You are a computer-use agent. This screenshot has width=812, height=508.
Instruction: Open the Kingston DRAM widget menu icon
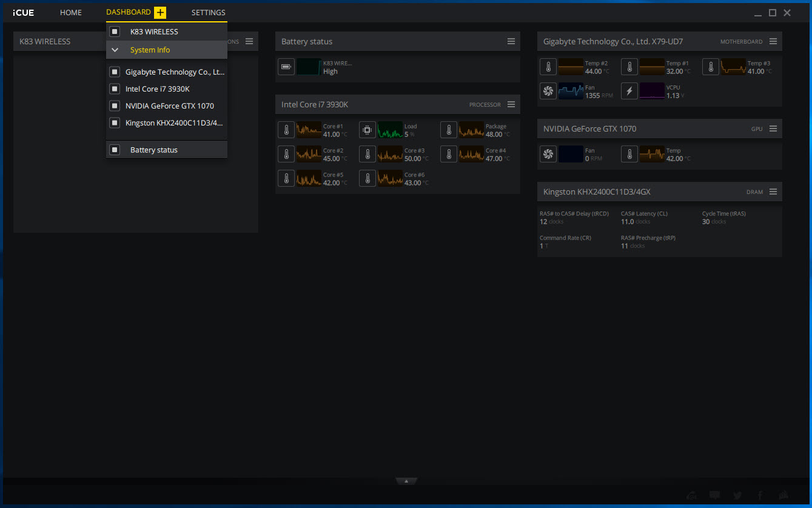click(x=773, y=192)
